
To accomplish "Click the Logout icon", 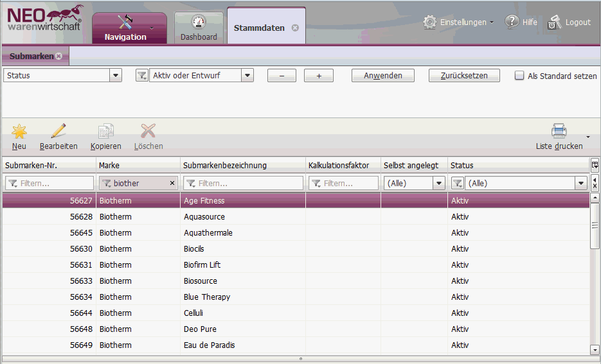I will [554, 22].
